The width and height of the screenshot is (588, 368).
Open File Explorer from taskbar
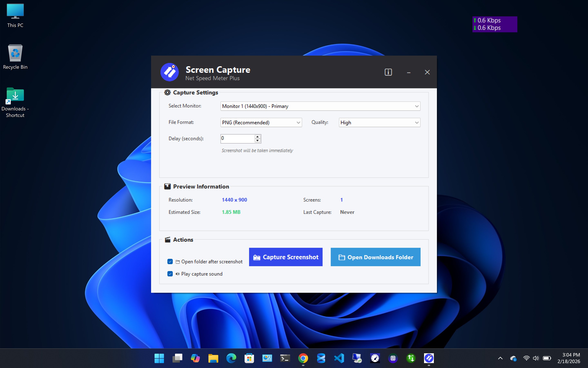click(213, 358)
